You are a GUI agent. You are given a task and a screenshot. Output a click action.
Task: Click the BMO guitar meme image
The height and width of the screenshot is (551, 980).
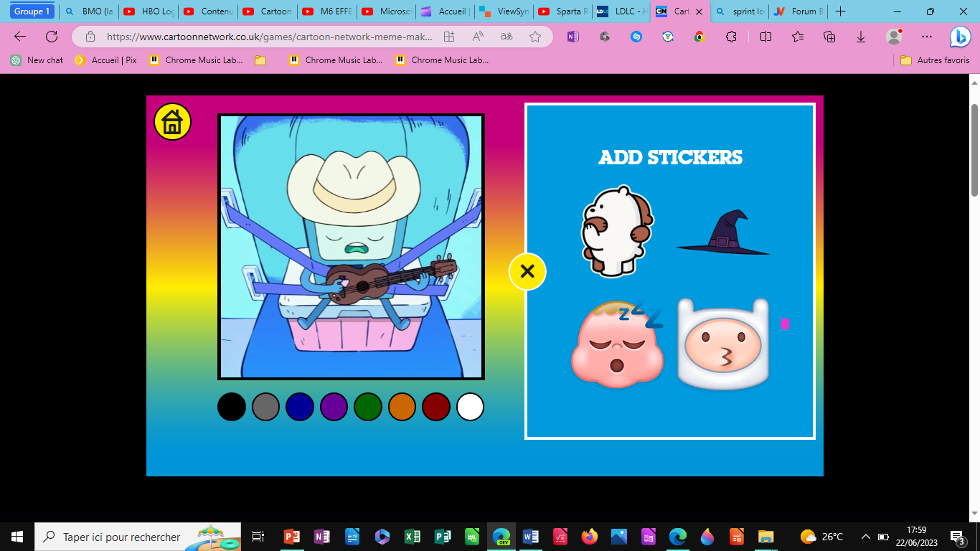[x=351, y=247]
